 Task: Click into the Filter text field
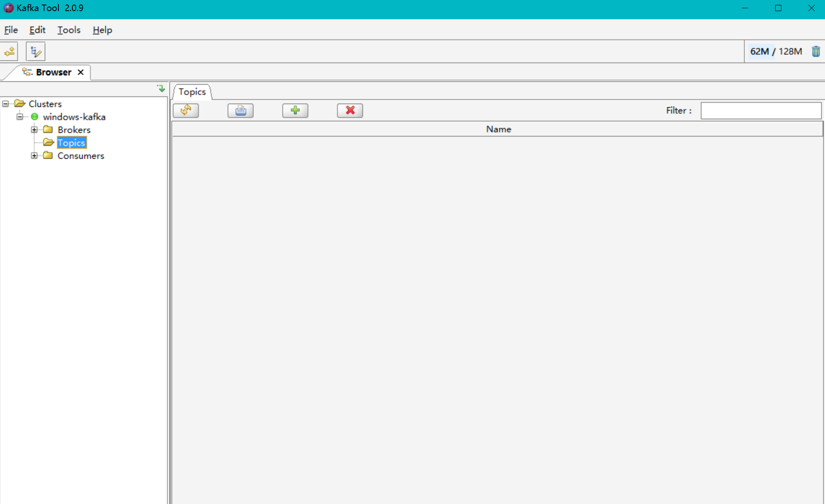tap(761, 111)
